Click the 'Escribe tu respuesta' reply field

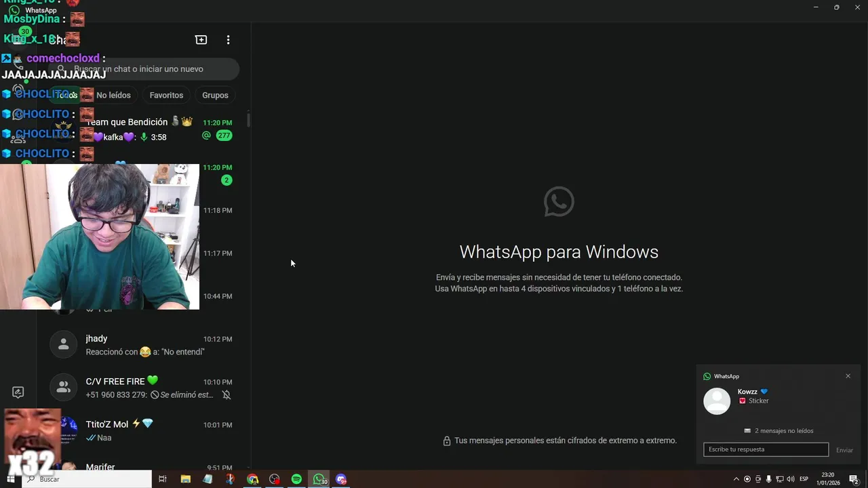pyautogui.click(x=766, y=449)
